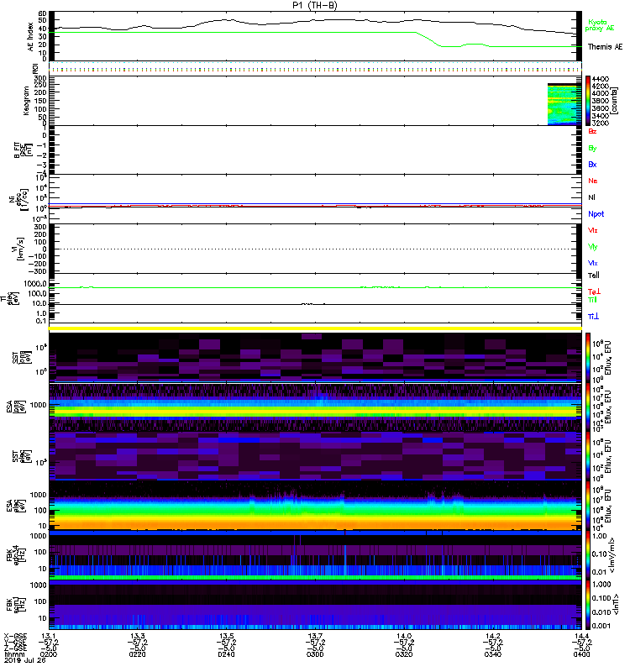Click the <nT> color bar of bottom panel

point(588,605)
